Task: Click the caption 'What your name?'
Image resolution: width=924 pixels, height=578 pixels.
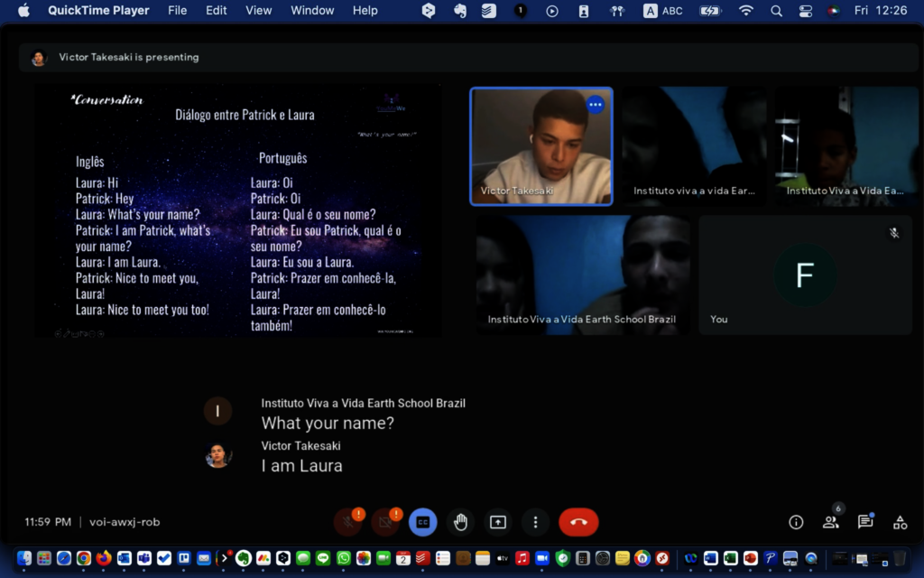Action: click(x=328, y=423)
